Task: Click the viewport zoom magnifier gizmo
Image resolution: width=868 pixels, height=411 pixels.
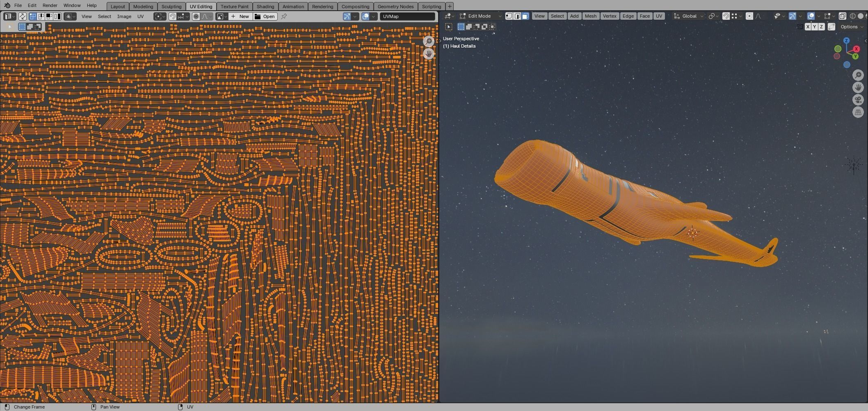Action: 858,75
